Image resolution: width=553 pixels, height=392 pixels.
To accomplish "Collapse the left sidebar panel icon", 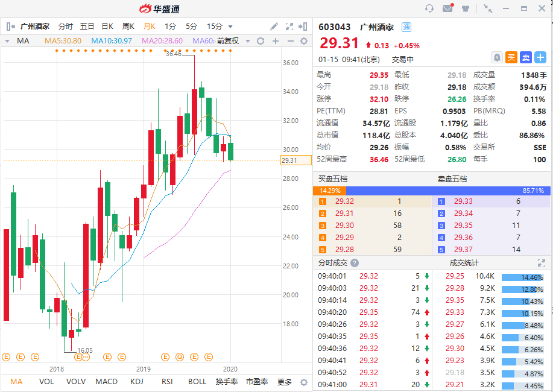I will (11, 27).
